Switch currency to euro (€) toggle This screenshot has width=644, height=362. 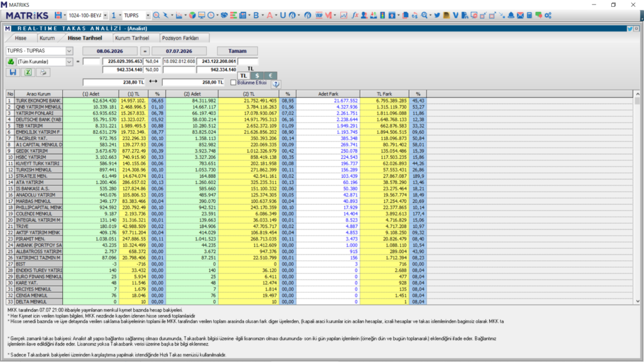270,75
